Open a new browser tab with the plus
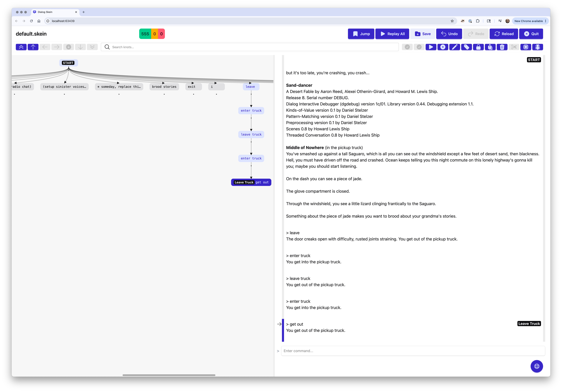 pos(84,12)
